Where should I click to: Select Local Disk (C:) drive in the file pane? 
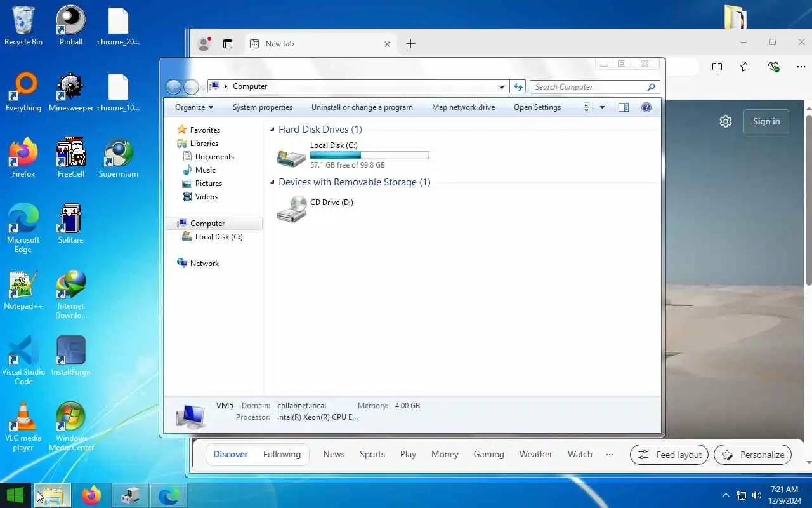click(353, 155)
